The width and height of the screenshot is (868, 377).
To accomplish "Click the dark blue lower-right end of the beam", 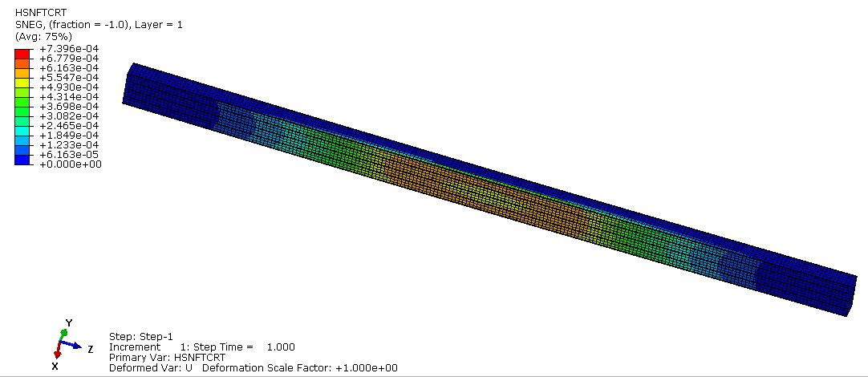I will [x=805, y=288].
